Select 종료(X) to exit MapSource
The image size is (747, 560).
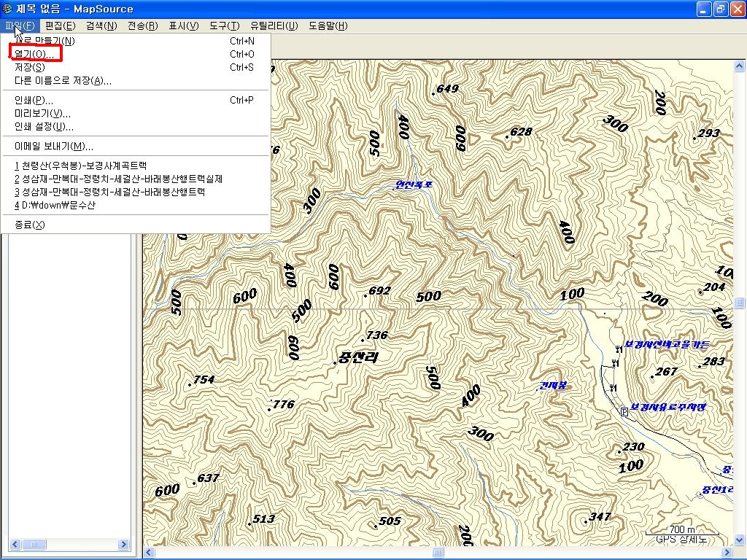coord(136,225)
